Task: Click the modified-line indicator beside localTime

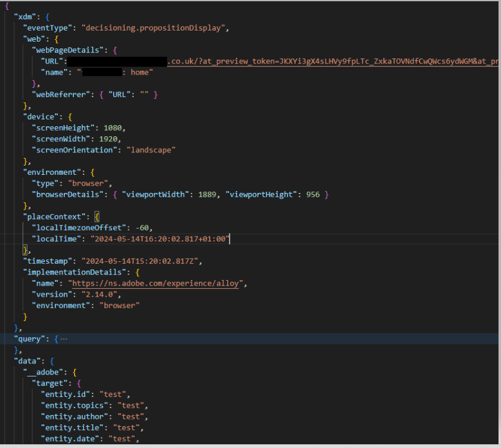Action: tap(6, 238)
